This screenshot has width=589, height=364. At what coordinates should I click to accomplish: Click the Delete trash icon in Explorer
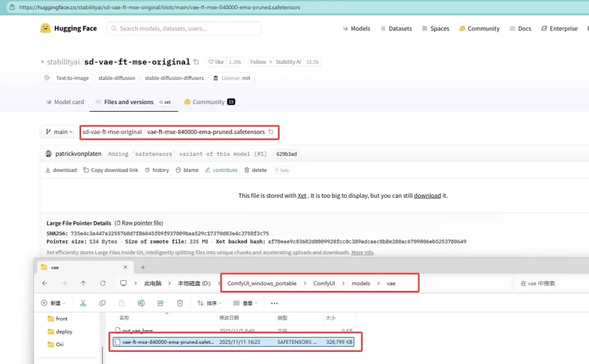coord(180,303)
